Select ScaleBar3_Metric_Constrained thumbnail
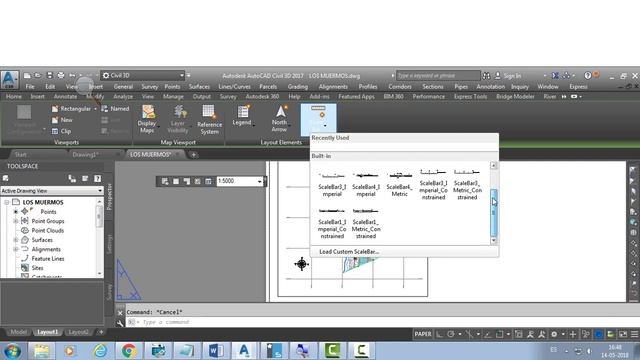 point(467,184)
